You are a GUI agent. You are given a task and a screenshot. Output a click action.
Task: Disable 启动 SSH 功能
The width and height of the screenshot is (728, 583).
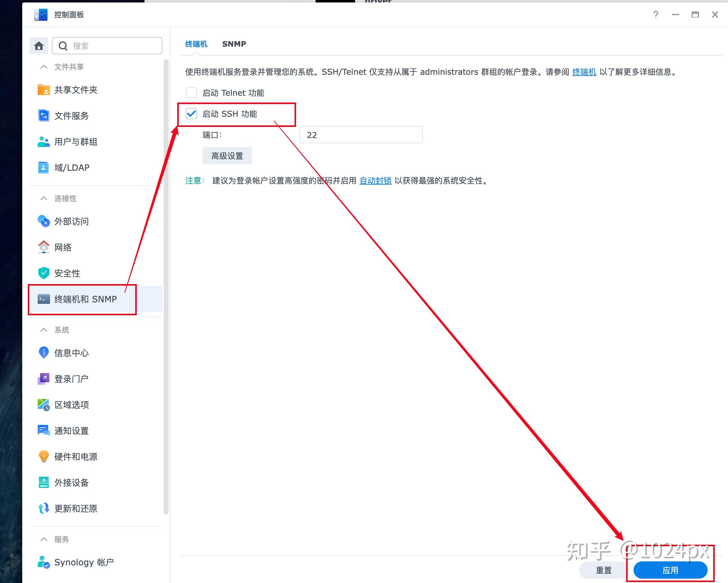191,114
